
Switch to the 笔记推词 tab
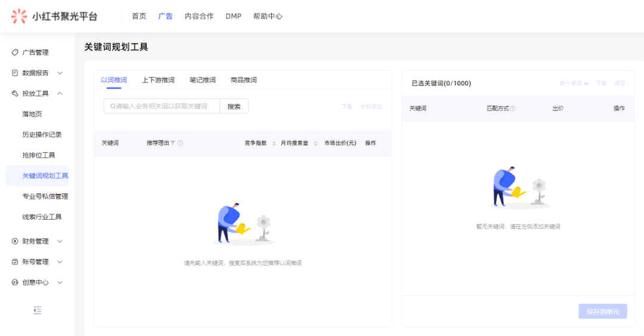(x=203, y=80)
